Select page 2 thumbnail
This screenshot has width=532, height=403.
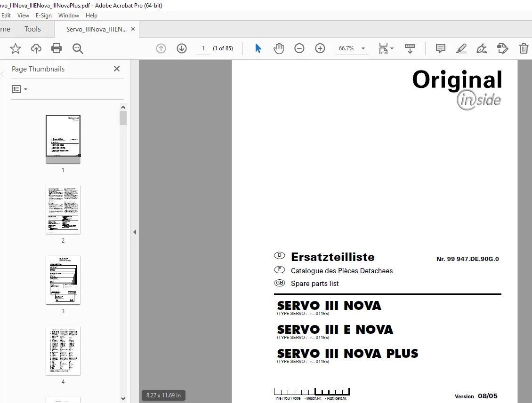63,209
